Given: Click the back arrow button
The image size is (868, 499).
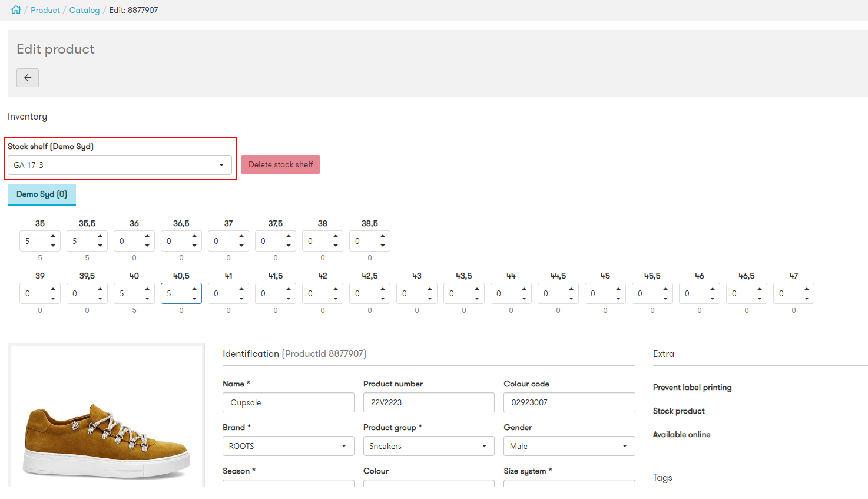Looking at the screenshot, I should [x=28, y=78].
